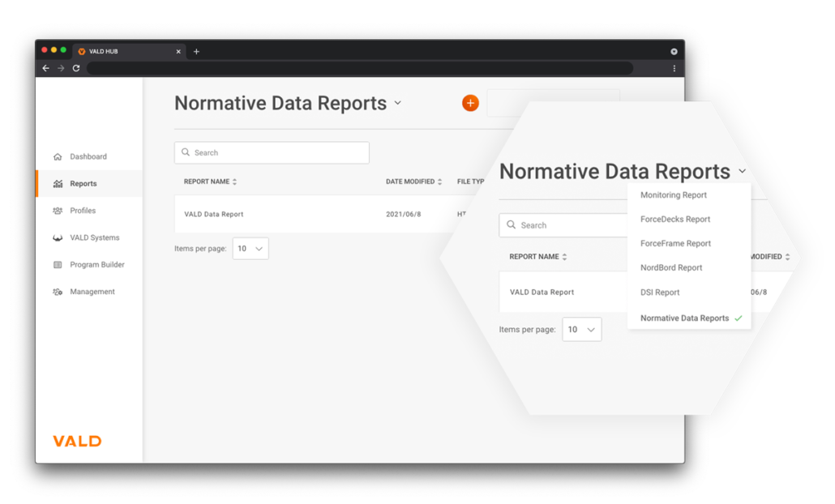Click the Reports chart icon

(x=58, y=184)
